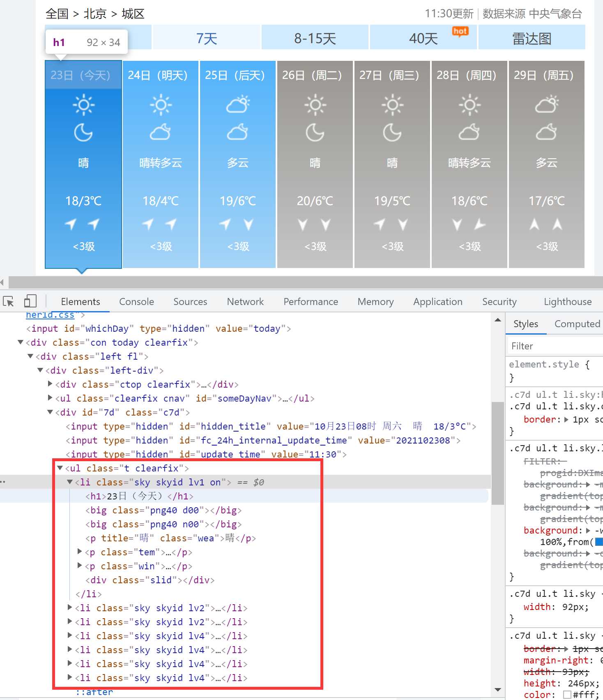This screenshot has height=700, width=603.
Task: Click the night cloud icon for 29日
Action: [546, 132]
